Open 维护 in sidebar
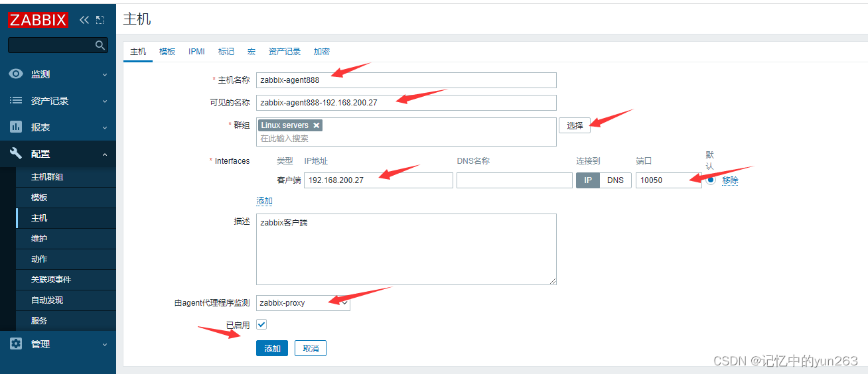868x374 pixels. (66, 239)
